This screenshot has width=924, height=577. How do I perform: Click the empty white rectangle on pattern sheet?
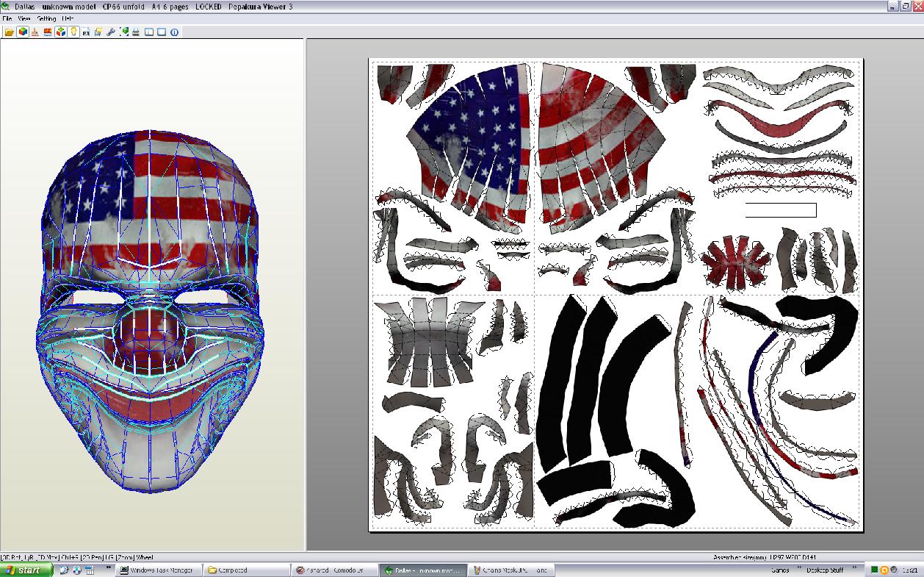click(x=781, y=210)
